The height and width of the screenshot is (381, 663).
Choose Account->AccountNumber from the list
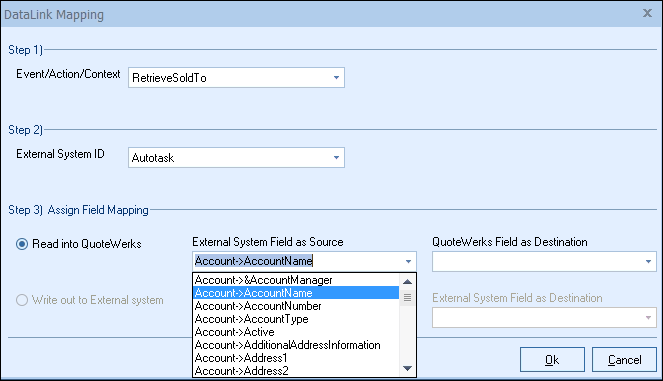[x=296, y=306]
